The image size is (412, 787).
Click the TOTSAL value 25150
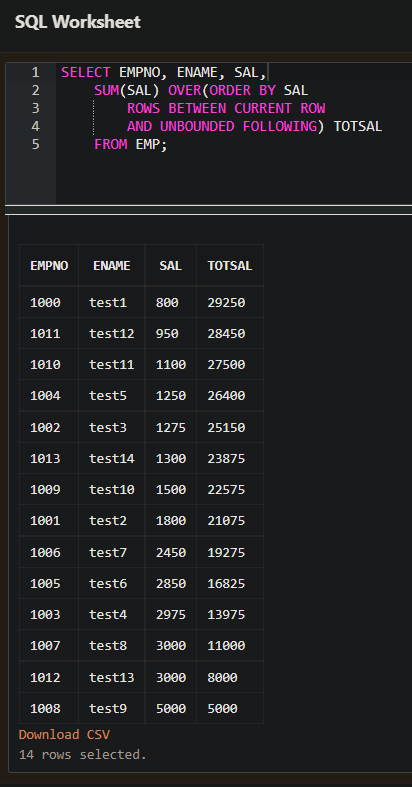[230, 427]
